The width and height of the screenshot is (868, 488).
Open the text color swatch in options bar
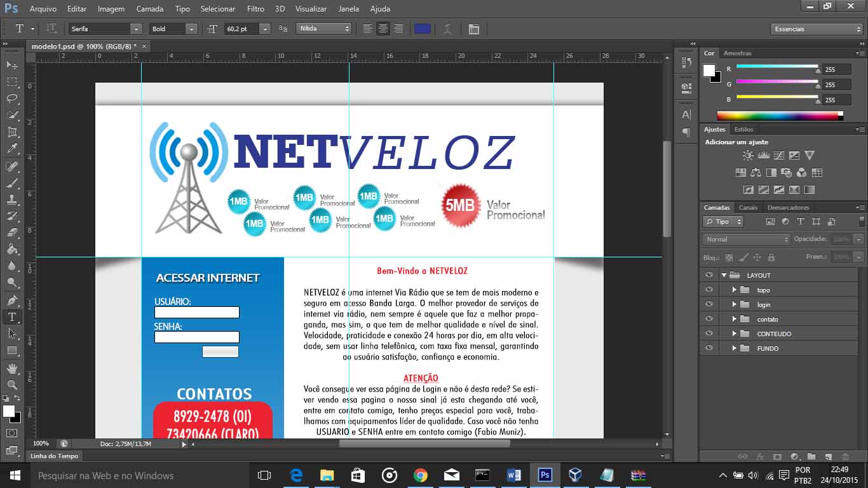coord(422,29)
